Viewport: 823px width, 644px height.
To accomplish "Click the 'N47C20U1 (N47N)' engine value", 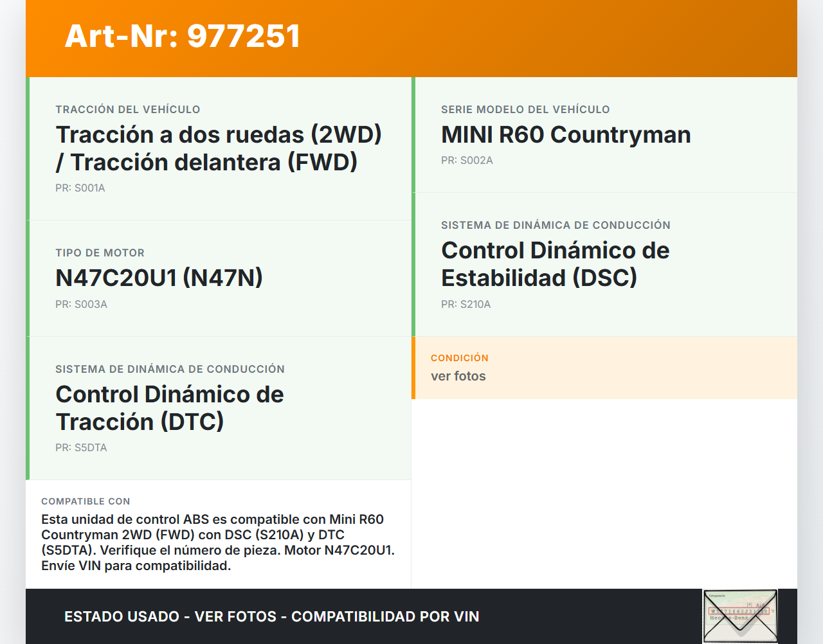I will (x=159, y=278).
